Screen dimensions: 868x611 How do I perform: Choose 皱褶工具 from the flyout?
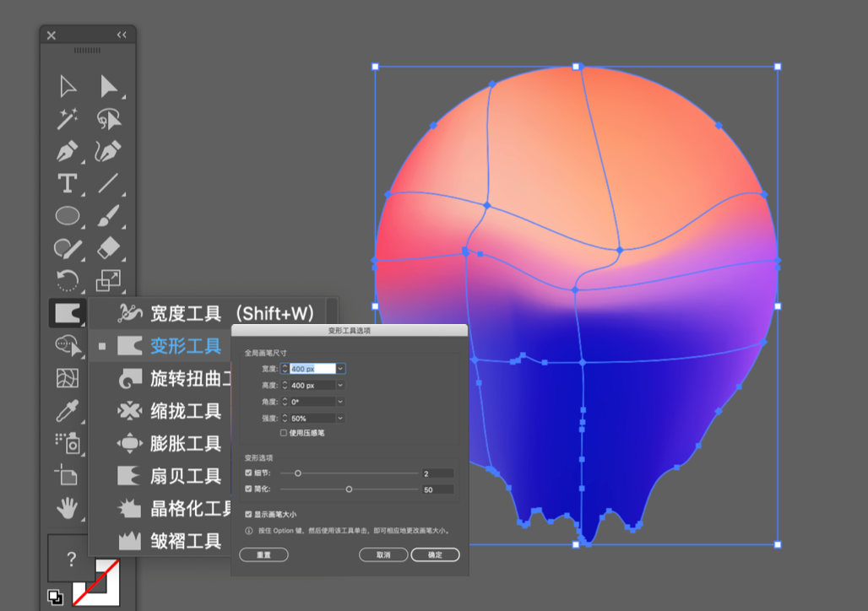(x=160, y=541)
